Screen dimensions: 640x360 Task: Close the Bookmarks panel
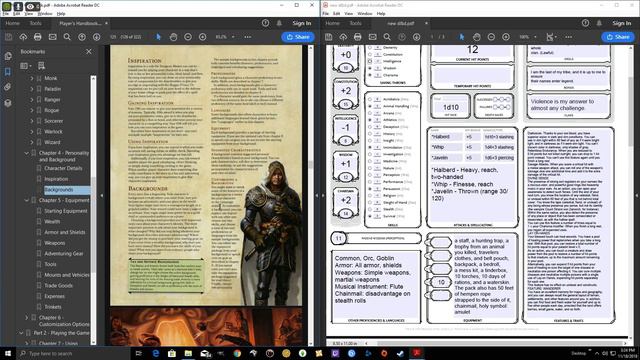[x=89, y=51]
